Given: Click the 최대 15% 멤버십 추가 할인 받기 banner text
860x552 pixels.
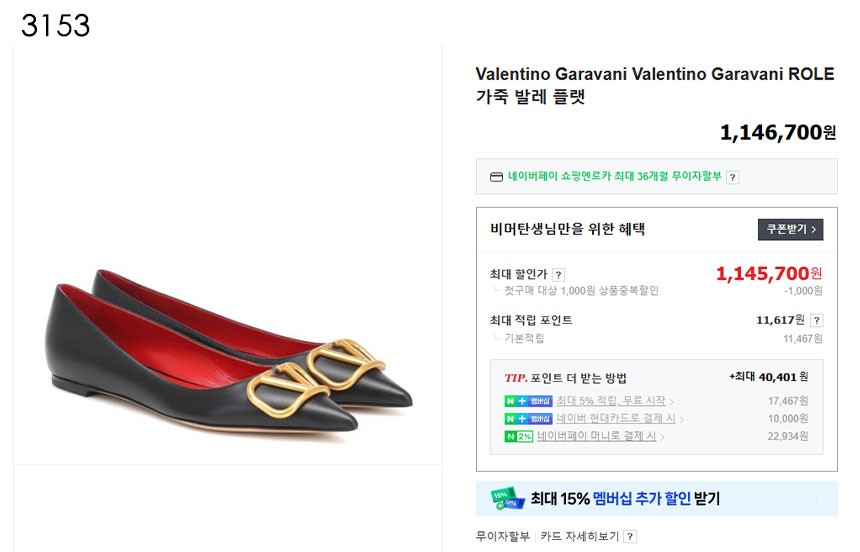Looking at the screenshot, I should (625, 498).
